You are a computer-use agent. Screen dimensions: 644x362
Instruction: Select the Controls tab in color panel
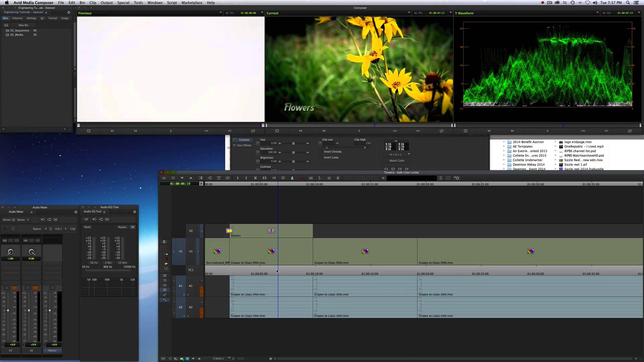coord(244,140)
